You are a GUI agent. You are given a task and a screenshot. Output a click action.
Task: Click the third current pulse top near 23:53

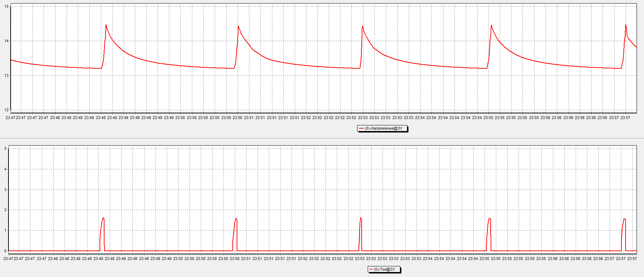pos(361,218)
